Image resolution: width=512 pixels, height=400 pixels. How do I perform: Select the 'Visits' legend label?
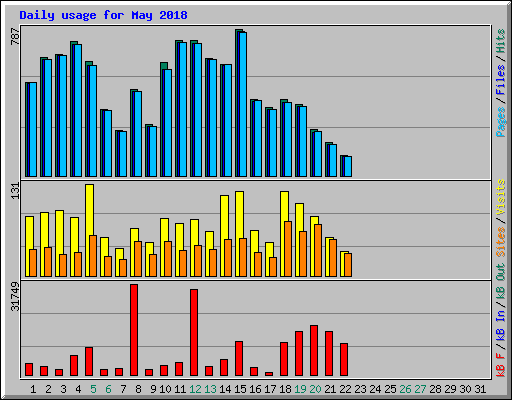501,197
